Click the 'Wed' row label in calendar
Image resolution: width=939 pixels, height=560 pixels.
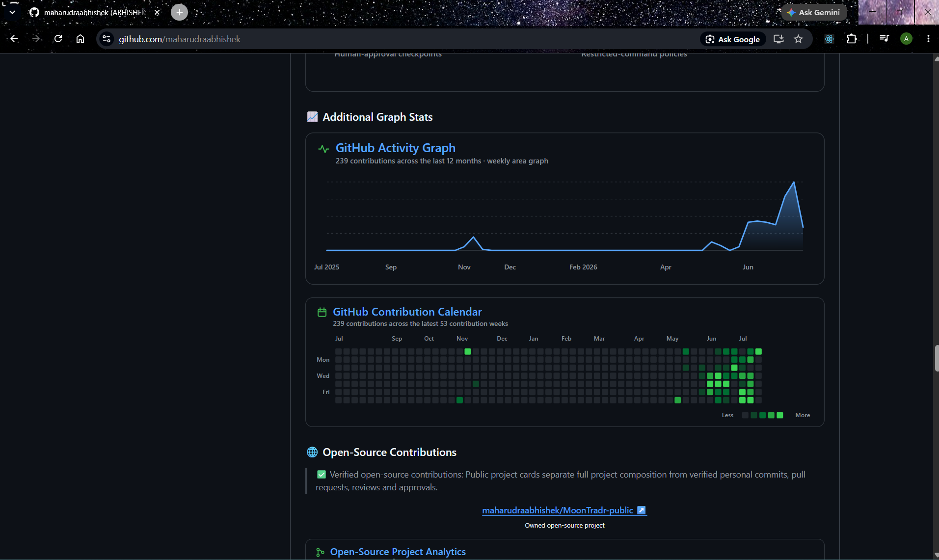pyautogui.click(x=323, y=376)
